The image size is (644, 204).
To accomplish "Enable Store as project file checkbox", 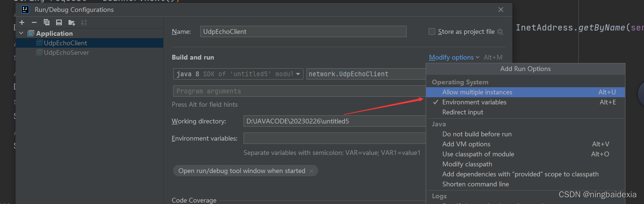I will pos(432,31).
